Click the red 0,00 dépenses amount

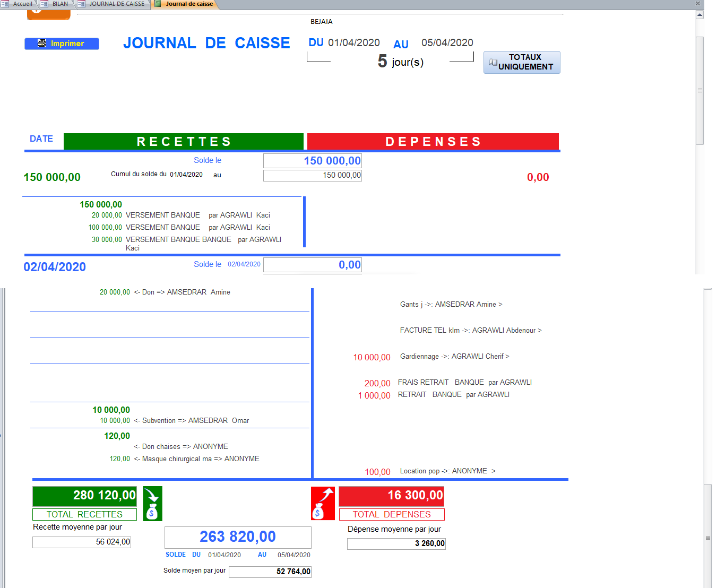tap(538, 177)
